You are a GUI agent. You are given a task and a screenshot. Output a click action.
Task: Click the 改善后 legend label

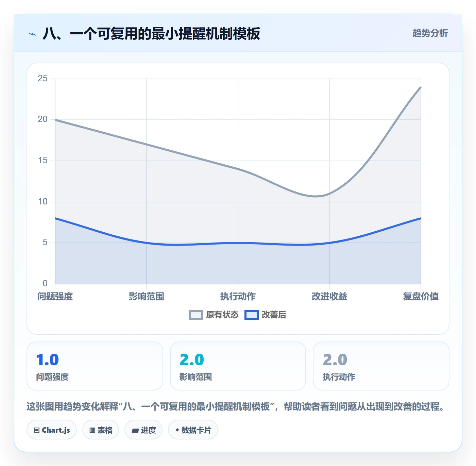(x=274, y=315)
